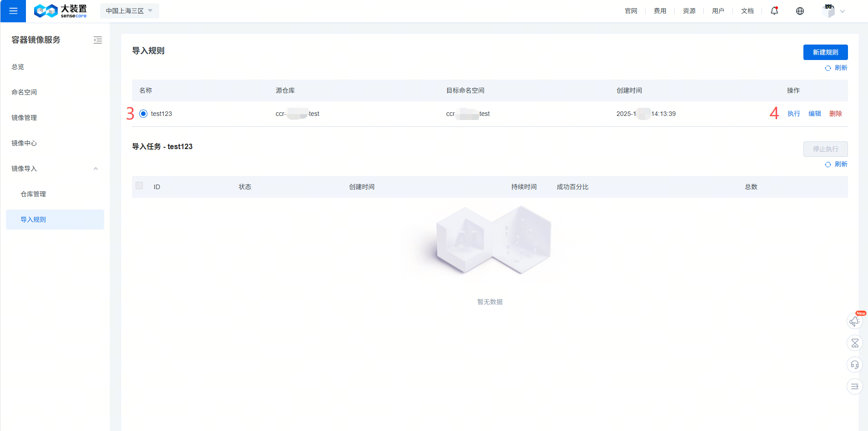The height and width of the screenshot is (431, 868).
Task: Click the SenseCore 大装置 logo
Action: pyautogui.click(x=61, y=10)
